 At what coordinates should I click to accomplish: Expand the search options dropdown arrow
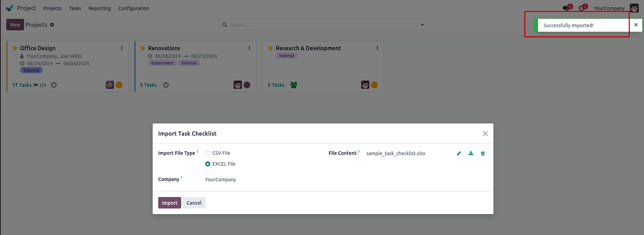(422, 25)
